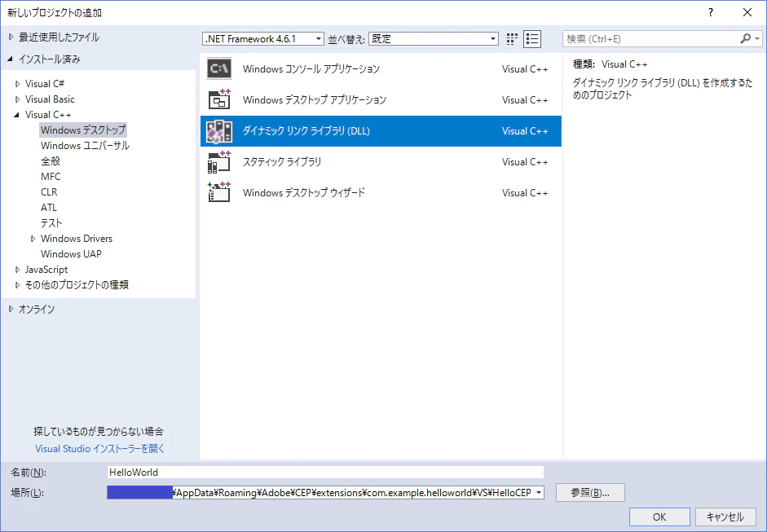The image size is (767, 532).
Task: Click the キャンセル button
Action: point(725,517)
